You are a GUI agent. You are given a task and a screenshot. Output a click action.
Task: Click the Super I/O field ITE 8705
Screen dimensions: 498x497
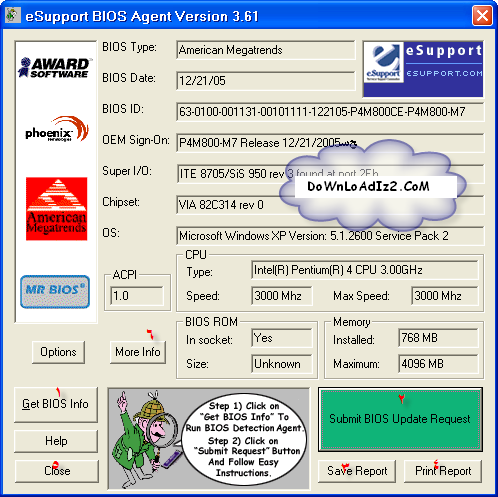[330, 174]
